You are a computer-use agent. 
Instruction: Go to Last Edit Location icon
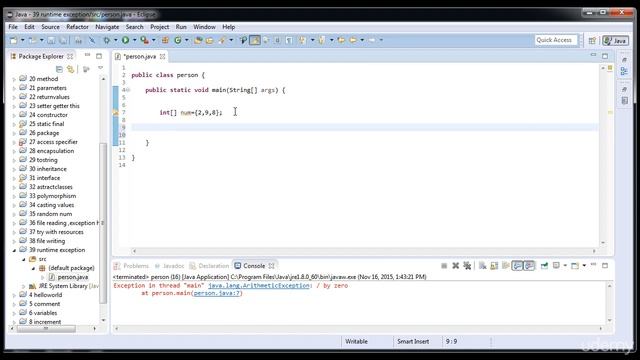tap(341, 40)
